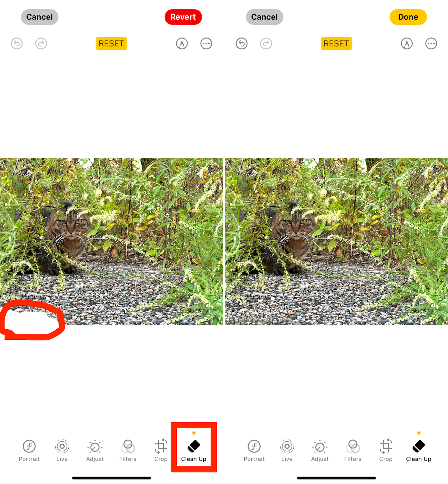Viewport: 448px width, 484px height.
Task: Open Adjust tool in right editor
Action: tap(320, 450)
